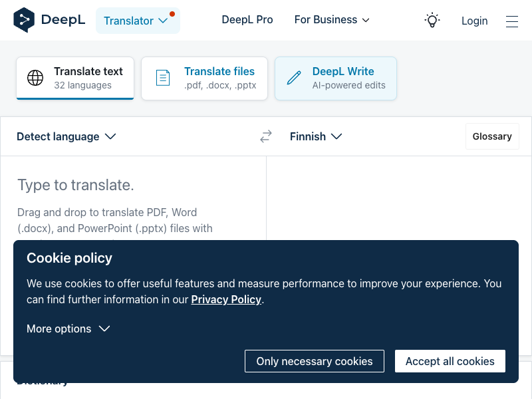The image size is (532, 399).
Task: Switch to the Translate files tab
Action: [204, 78]
